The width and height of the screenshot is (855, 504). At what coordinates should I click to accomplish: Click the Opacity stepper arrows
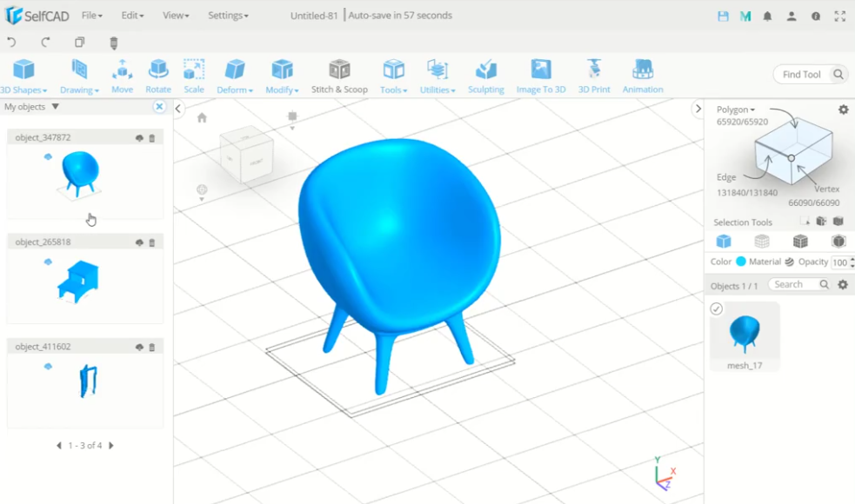pyautogui.click(x=852, y=262)
